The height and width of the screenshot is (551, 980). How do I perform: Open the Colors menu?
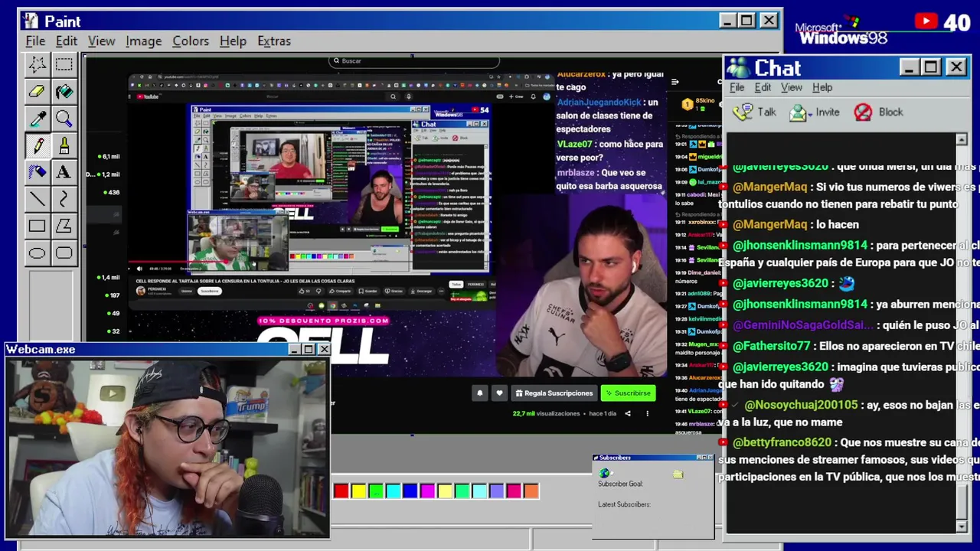[x=191, y=41]
